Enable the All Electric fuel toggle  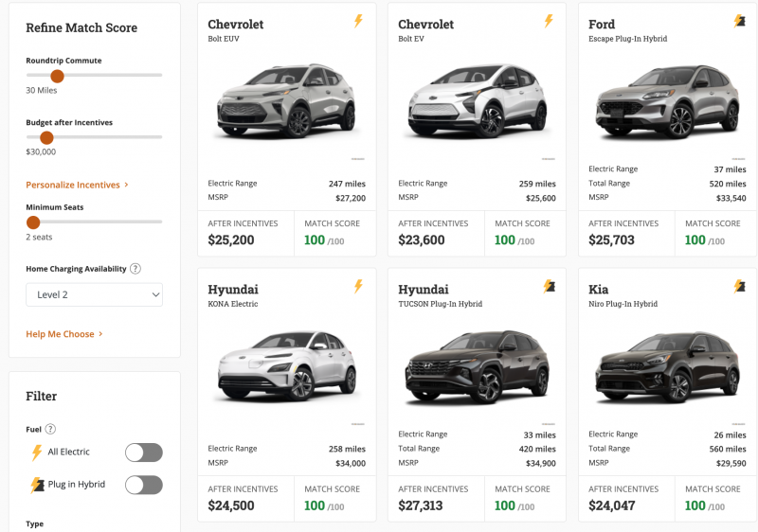144,452
